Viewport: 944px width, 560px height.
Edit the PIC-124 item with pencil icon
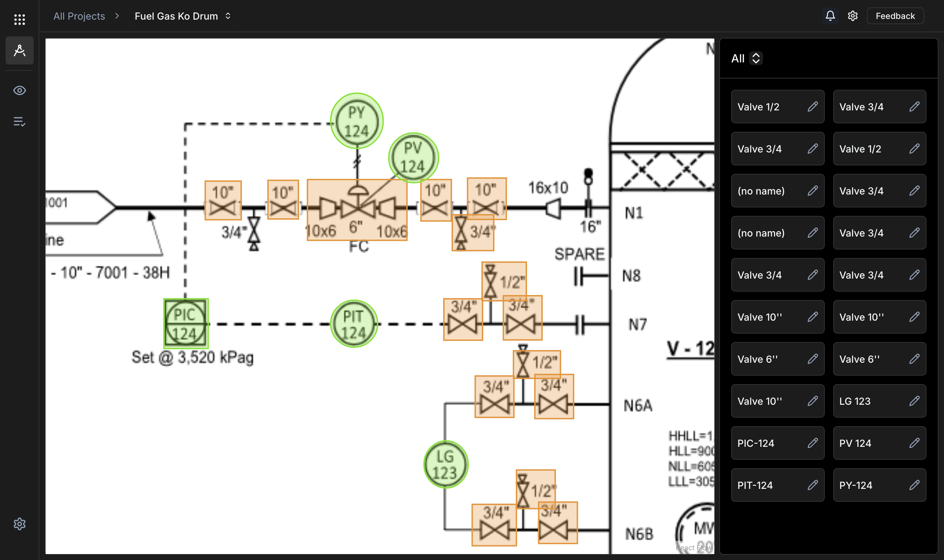click(x=812, y=443)
